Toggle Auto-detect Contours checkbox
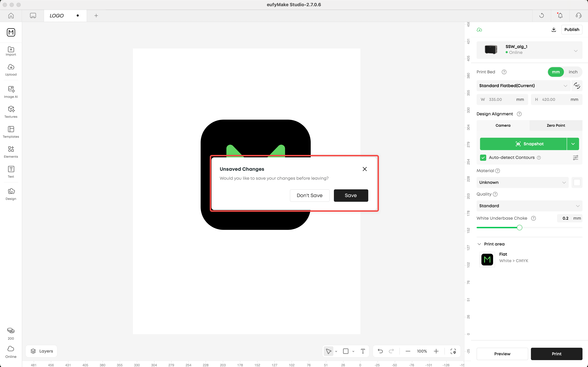588x367 pixels. coord(483,158)
